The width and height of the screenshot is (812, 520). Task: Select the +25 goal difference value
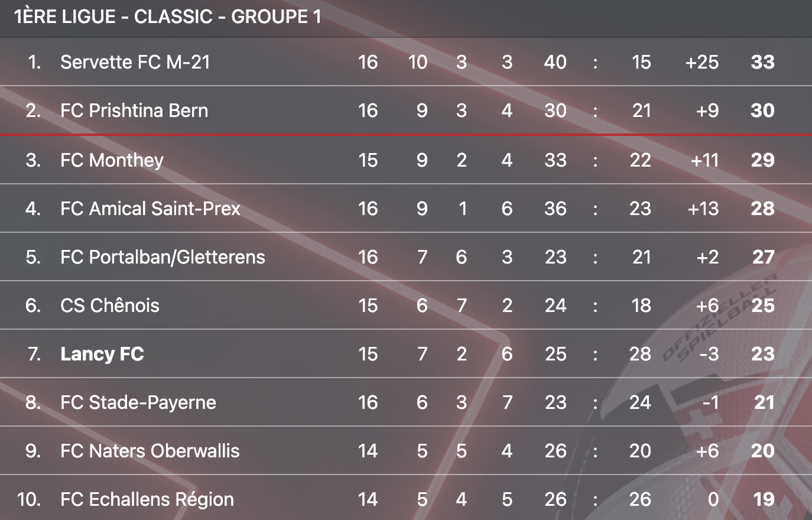click(x=701, y=62)
